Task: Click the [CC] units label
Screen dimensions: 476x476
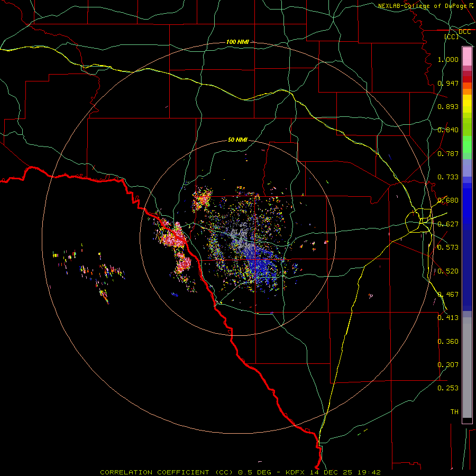Action: tap(451, 36)
